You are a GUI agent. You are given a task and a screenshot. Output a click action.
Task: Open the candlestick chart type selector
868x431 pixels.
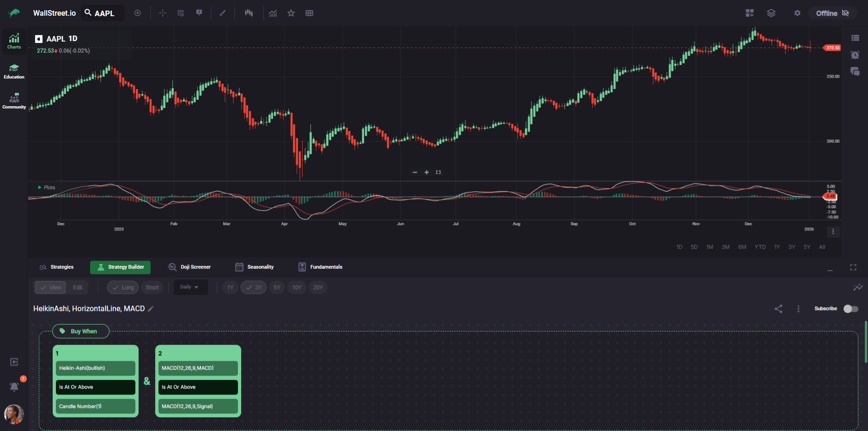tap(249, 13)
